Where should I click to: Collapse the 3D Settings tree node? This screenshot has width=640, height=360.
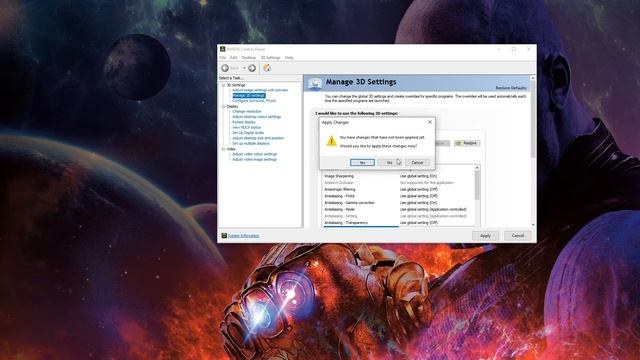tap(223, 85)
